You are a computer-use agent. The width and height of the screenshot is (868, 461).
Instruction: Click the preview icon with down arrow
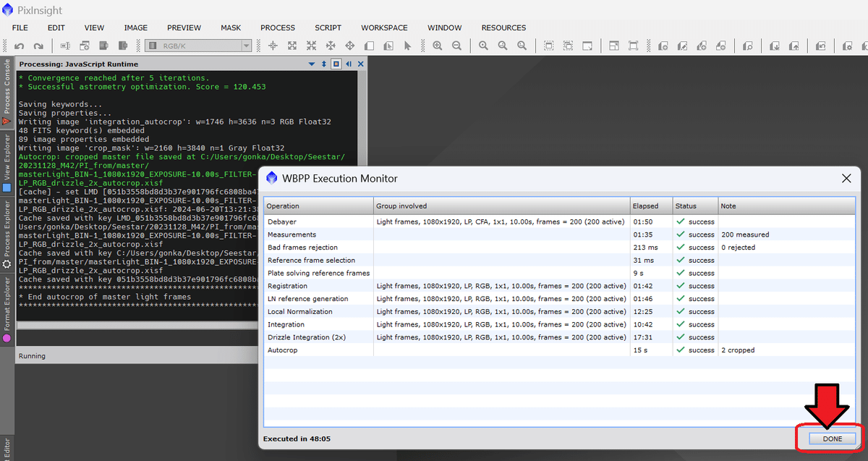pos(775,46)
